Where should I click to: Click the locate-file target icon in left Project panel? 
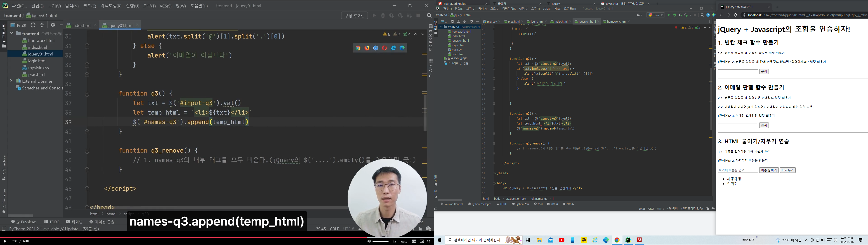click(33, 25)
